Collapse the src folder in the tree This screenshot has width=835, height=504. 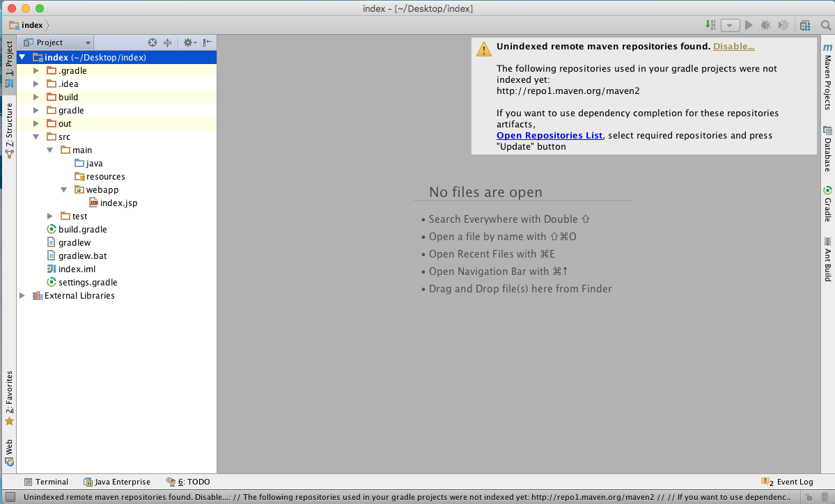(x=36, y=137)
